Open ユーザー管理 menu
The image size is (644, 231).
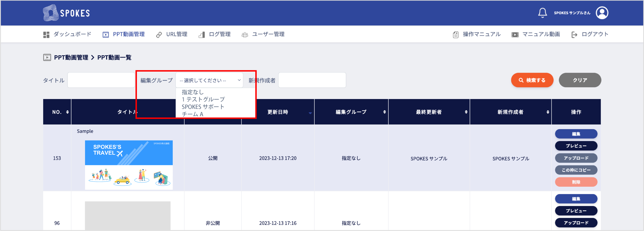tap(268, 34)
